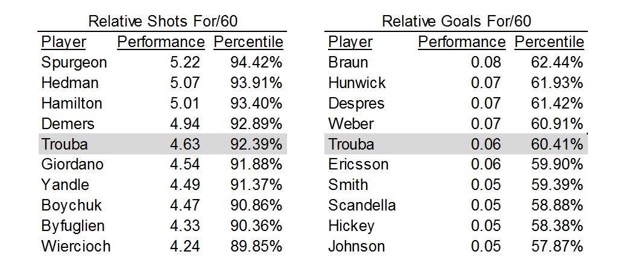The image size is (644, 266).
Task: Click the Scandella player cell
Action: tap(362, 205)
